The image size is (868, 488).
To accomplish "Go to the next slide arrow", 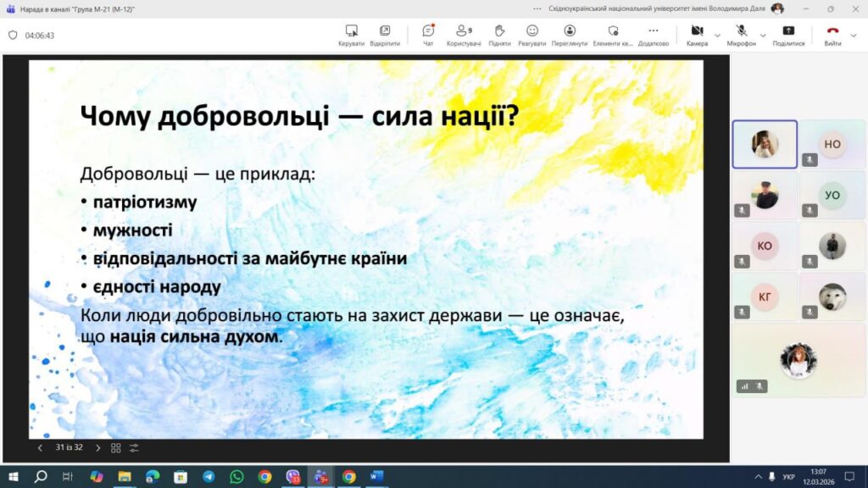I will click(x=97, y=447).
